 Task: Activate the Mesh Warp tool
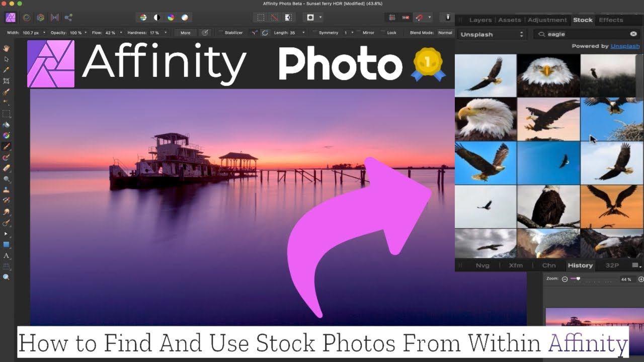point(7,266)
